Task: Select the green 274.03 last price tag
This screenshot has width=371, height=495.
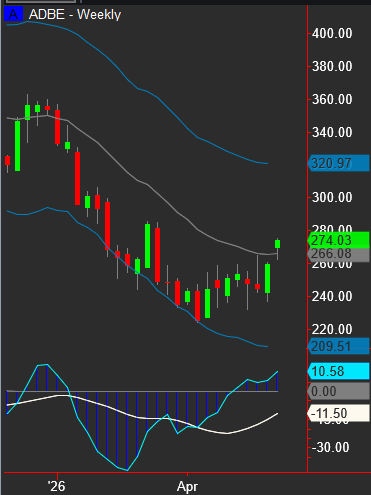Action: click(338, 240)
